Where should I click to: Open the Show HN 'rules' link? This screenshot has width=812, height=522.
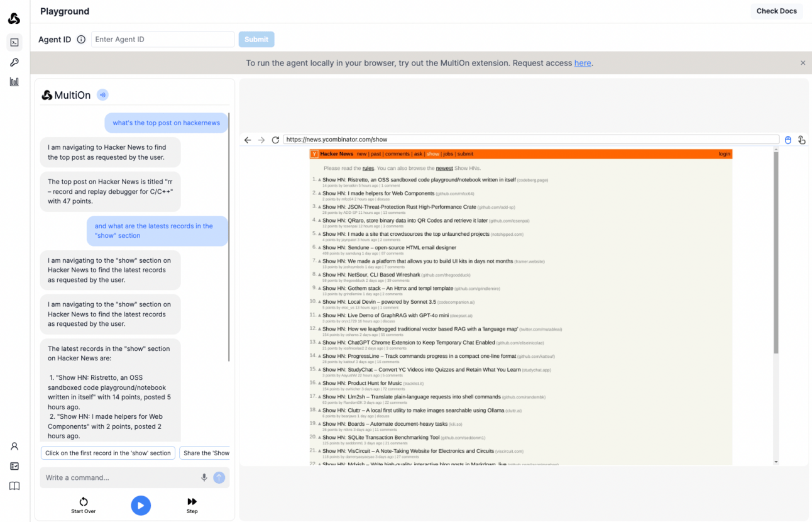click(368, 169)
